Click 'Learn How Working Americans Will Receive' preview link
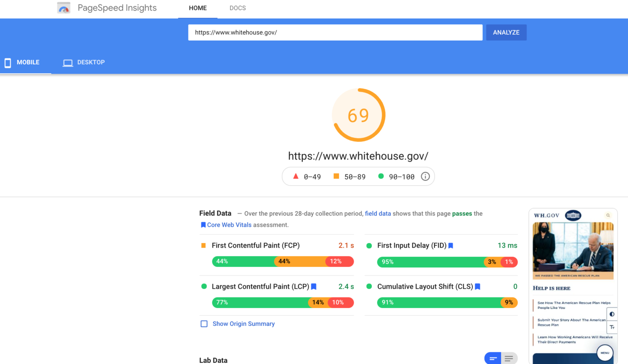Viewport: 628px width, 364px height. (575, 339)
